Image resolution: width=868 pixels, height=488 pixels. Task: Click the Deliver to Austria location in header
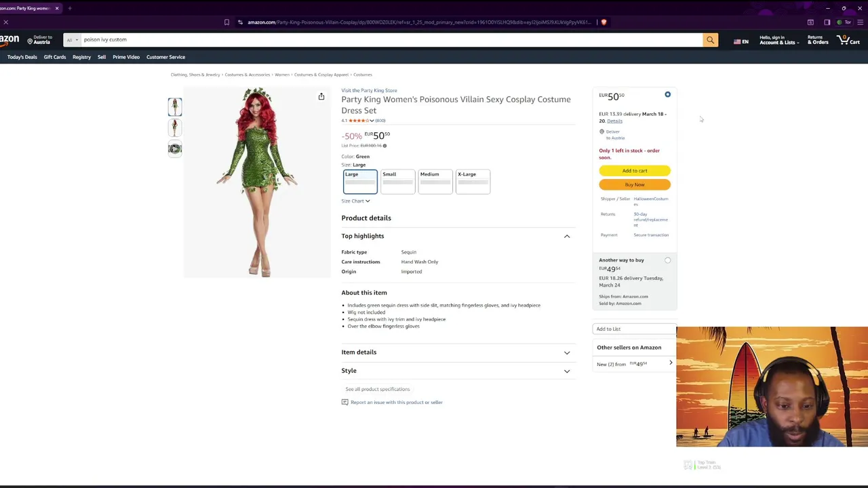coord(39,40)
